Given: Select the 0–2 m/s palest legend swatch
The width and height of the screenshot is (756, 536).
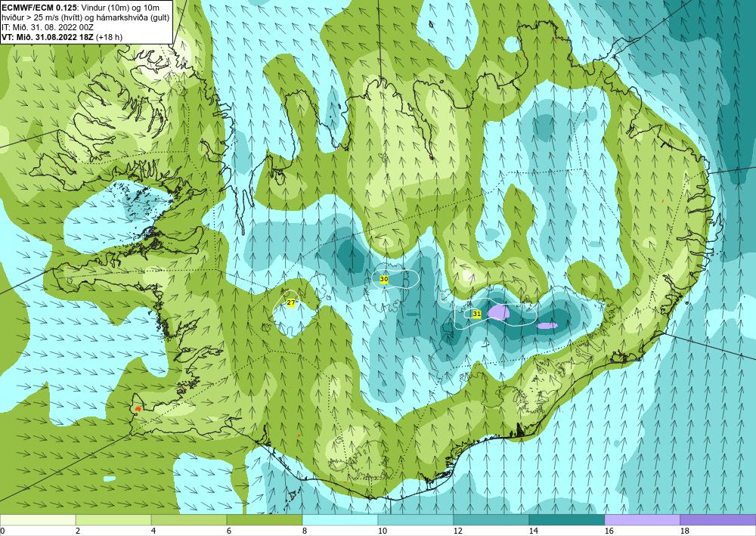Looking at the screenshot, I should (x=38, y=520).
